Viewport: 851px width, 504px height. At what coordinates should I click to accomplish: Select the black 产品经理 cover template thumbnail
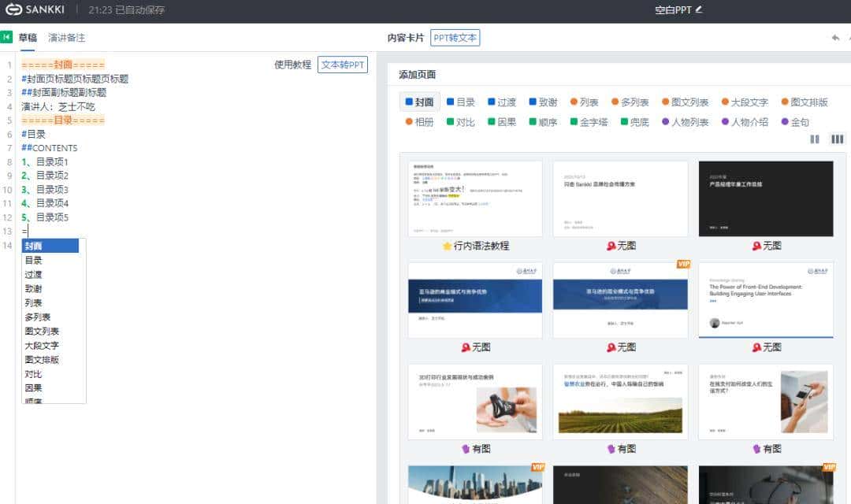point(765,198)
